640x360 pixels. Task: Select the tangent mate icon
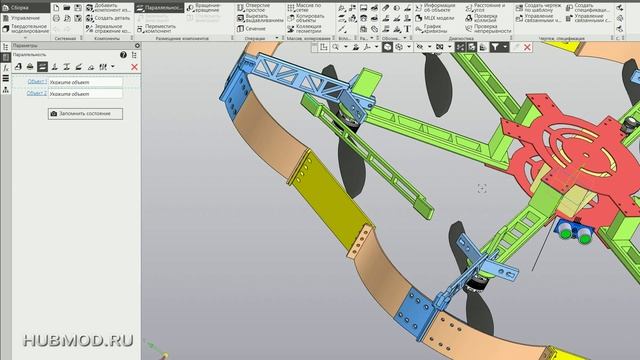point(91,67)
